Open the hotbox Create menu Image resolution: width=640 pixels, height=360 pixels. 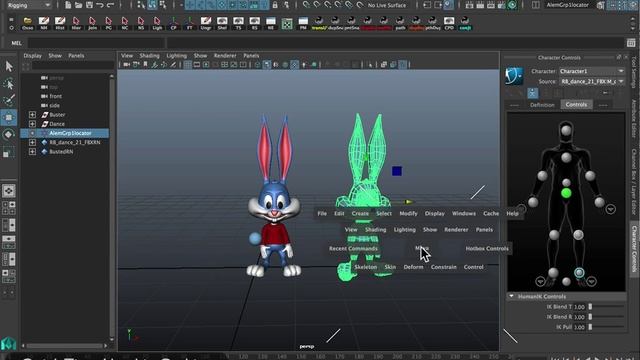point(360,213)
